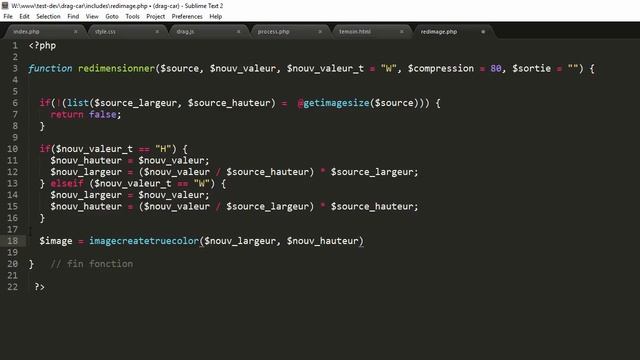Screen dimensions: 640x360
Task: Click the "W" string on line 13
Action: [201, 183]
